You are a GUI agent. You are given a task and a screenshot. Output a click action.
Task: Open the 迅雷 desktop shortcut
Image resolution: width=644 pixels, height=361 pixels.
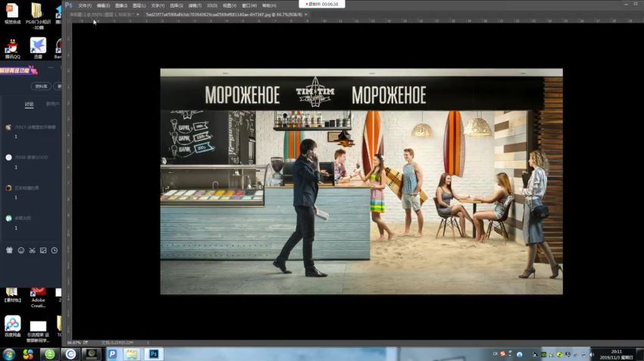38,48
